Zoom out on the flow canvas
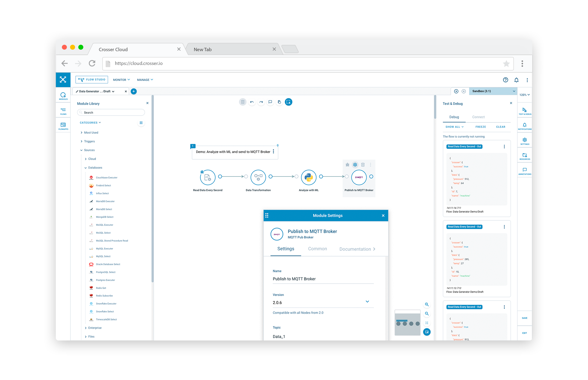This screenshot has height=380, width=588. click(x=427, y=314)
